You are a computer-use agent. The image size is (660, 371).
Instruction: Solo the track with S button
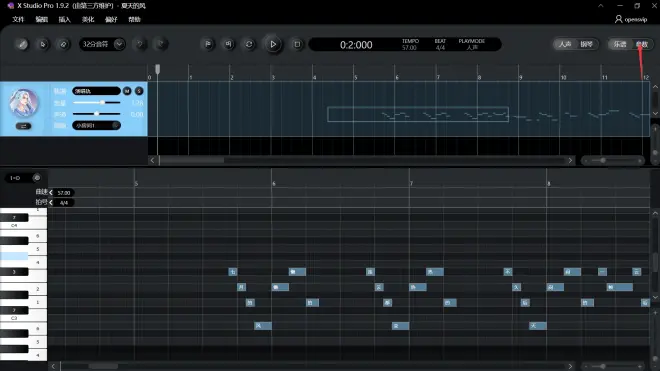point(139,91)
